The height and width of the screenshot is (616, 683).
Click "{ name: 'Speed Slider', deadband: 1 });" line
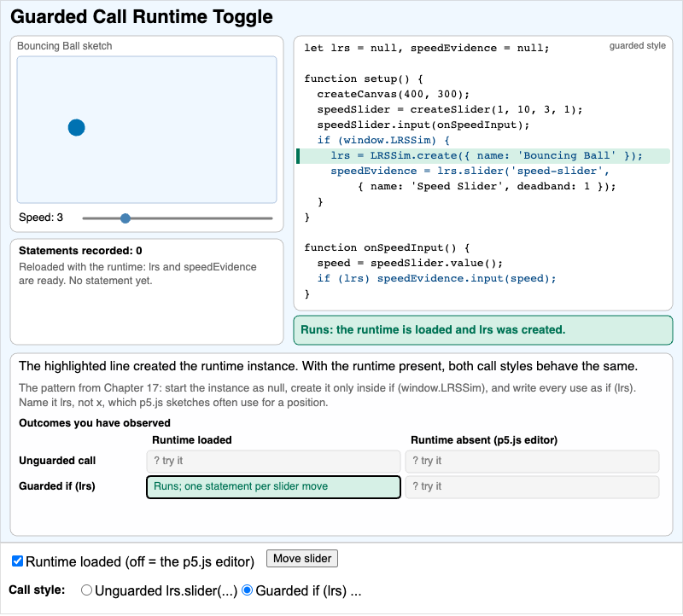[487, 186]
